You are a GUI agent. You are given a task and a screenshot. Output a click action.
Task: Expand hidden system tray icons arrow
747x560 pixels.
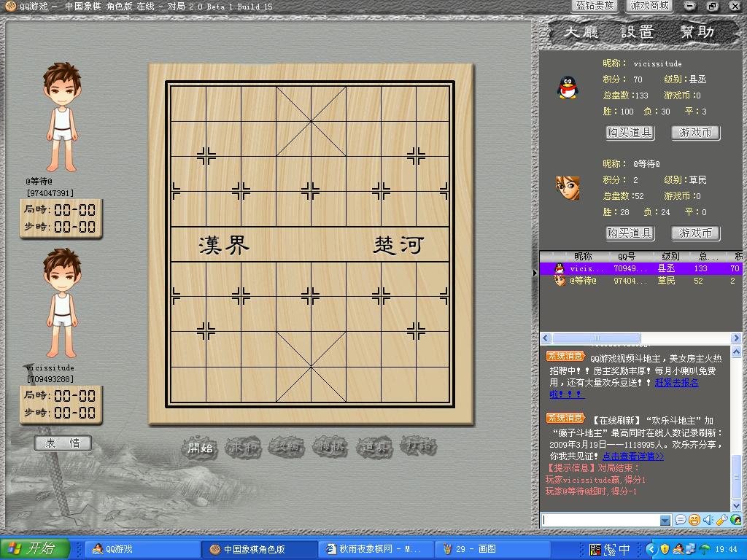coord(651,549)
